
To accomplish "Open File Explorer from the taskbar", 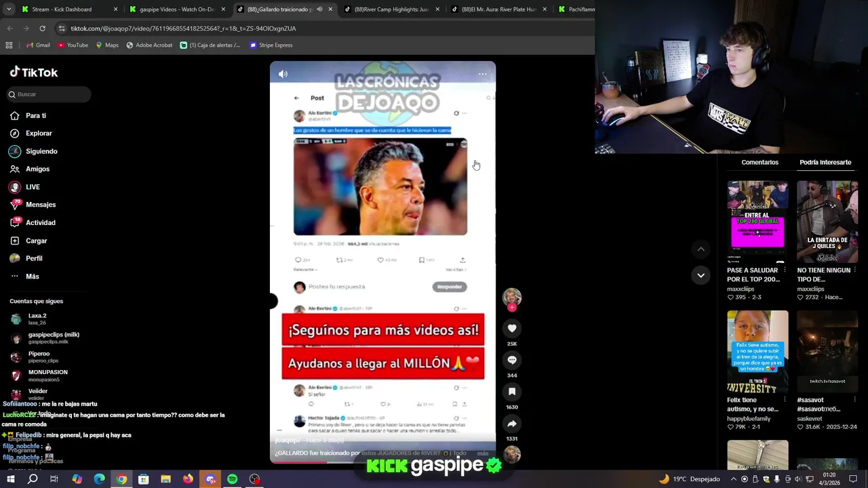I will tap(165, 479).
